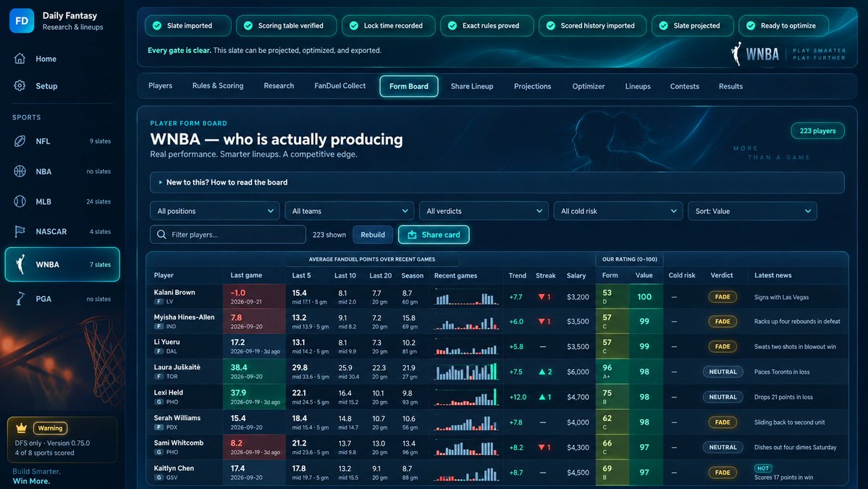The height and width of the screenshot is (489, 868).
Task: Sort by the Last game column header
Action: 246,275
